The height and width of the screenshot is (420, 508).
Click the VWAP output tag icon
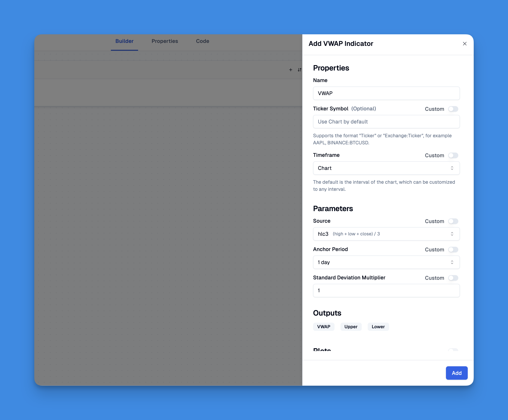324,326
